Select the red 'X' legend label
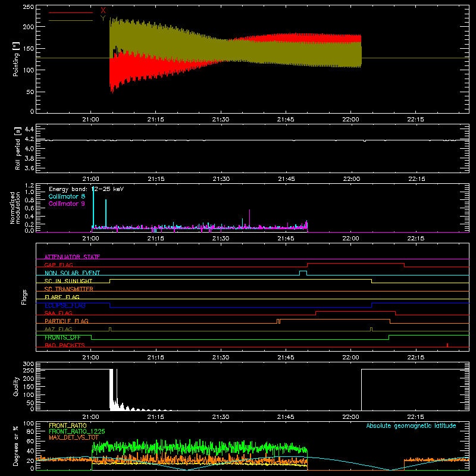This screenshot has height=476, width=476. pos(103,11)
